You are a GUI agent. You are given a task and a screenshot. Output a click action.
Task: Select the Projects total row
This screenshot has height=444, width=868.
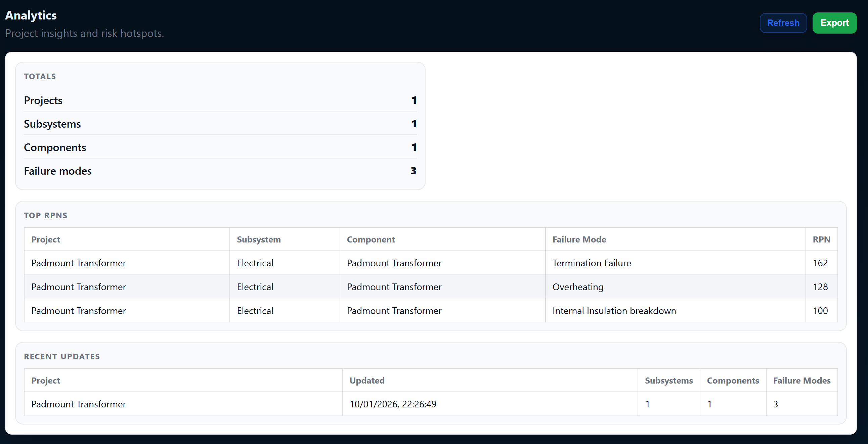[x=220, y=100]
